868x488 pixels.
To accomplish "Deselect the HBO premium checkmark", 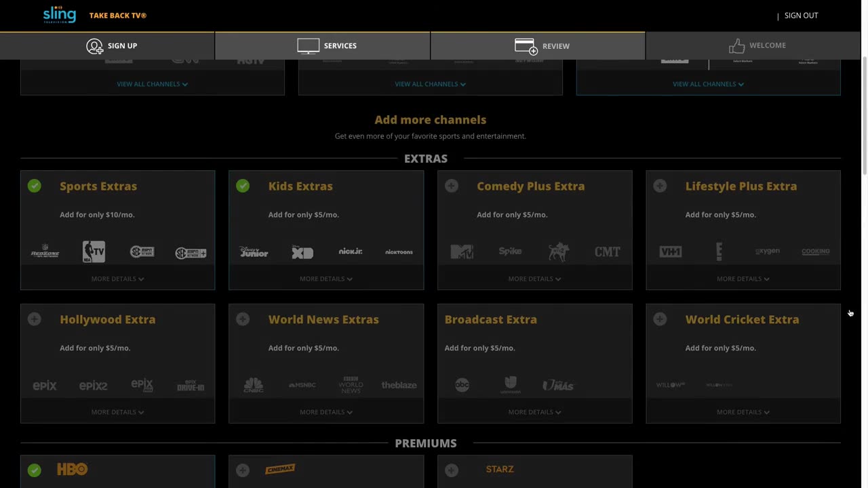I will pos(35,470).
